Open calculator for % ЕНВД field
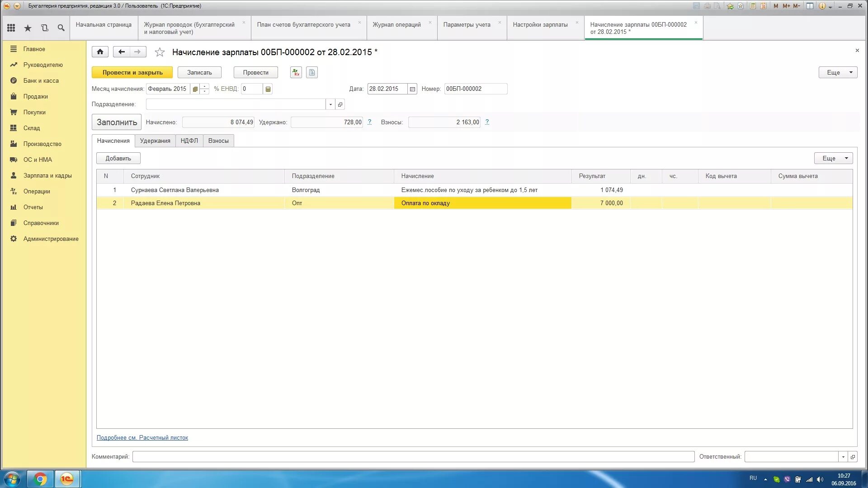Screen dimensions: 868x488 [268, 89]
